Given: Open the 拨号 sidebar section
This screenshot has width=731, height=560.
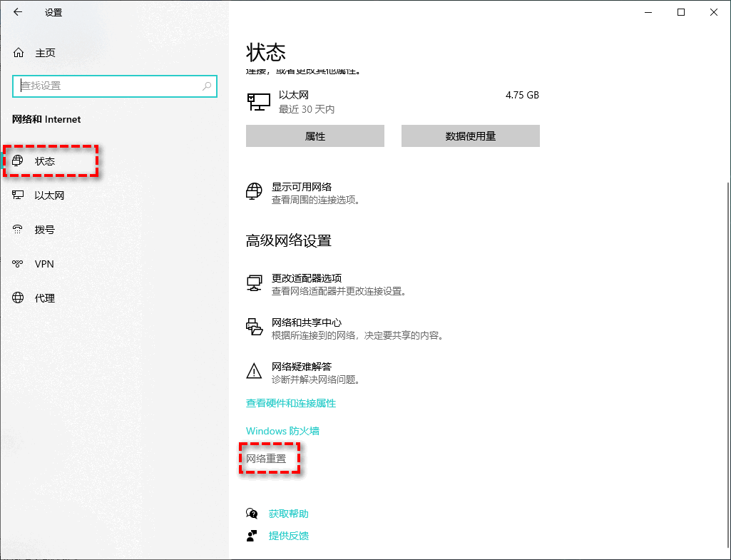Looking at the screenshot, I should point(45,230).
